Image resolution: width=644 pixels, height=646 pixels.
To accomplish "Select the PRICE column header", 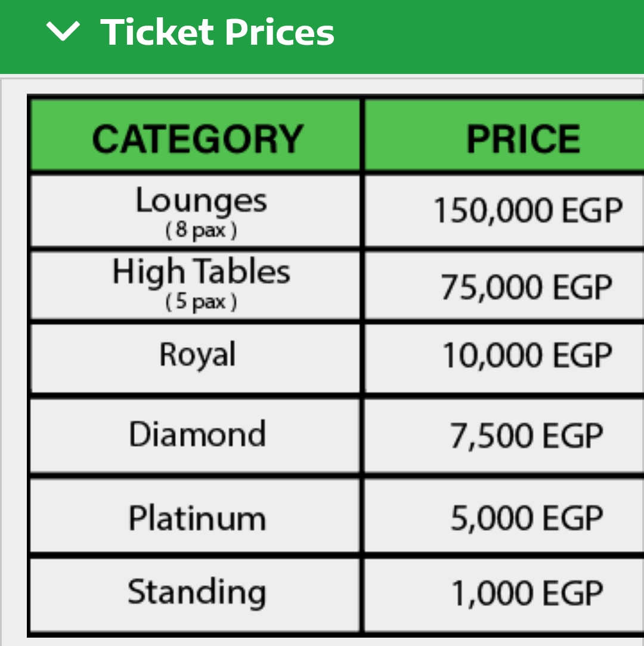I will (523, 139).
